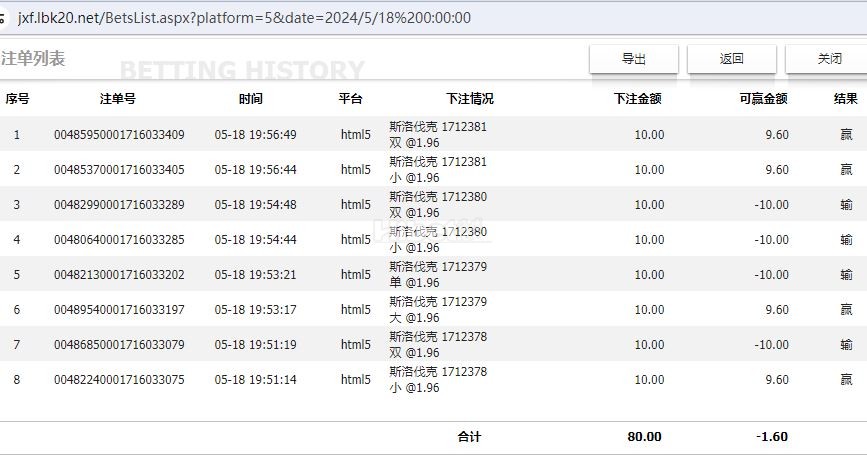Screen dimensions: 867x460
Task: Click serial number 5 in the list
Action: point(17,275)
